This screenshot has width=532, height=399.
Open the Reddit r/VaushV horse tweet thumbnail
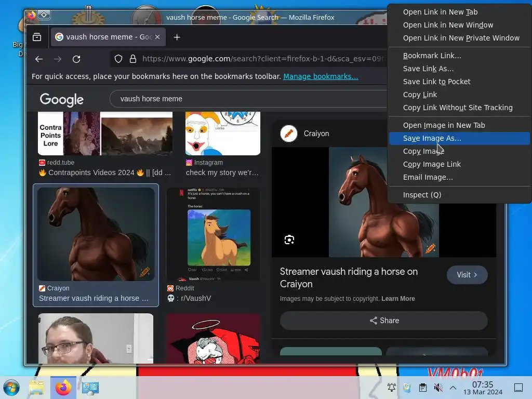(x=214, y=234)
